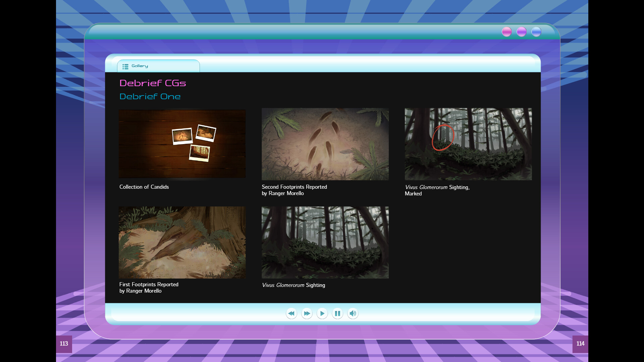Click the 'Vivus Glomerorum Sighting' caption

point(293,285)
